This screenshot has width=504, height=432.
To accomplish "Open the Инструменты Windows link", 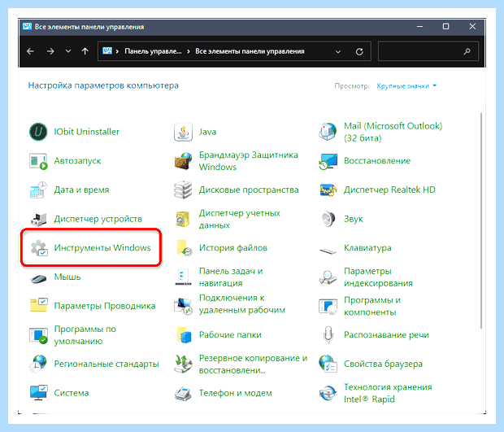I will [102, 248].
